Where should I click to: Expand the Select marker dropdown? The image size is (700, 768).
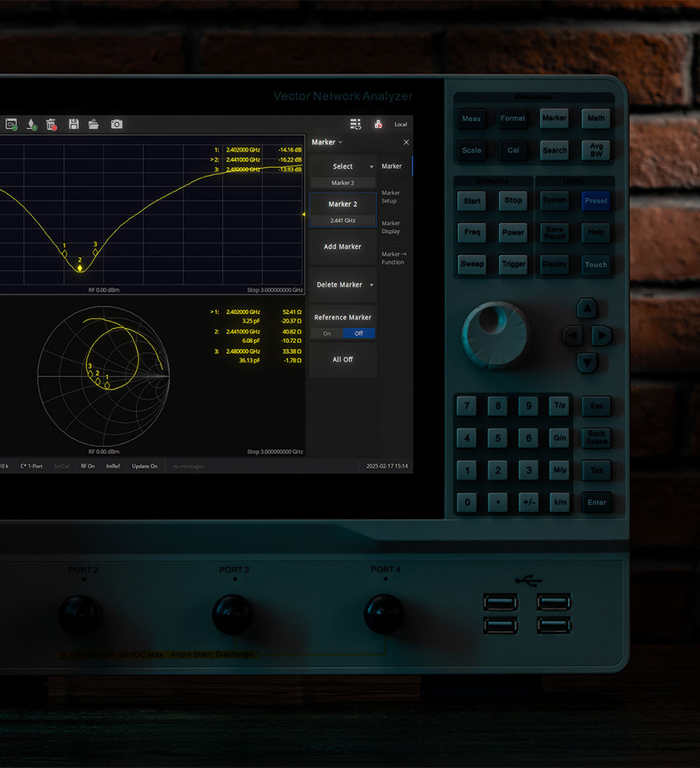pos(343,166)
